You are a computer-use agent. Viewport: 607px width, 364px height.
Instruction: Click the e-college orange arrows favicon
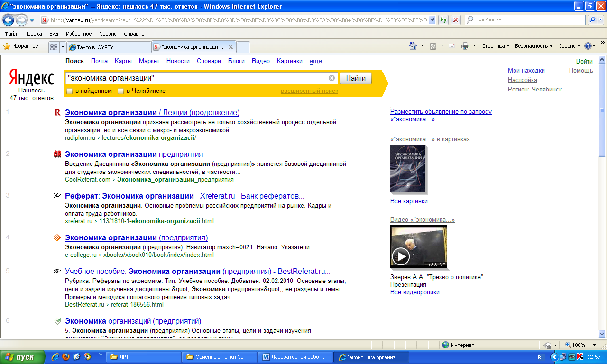click(x=57, y=237)
